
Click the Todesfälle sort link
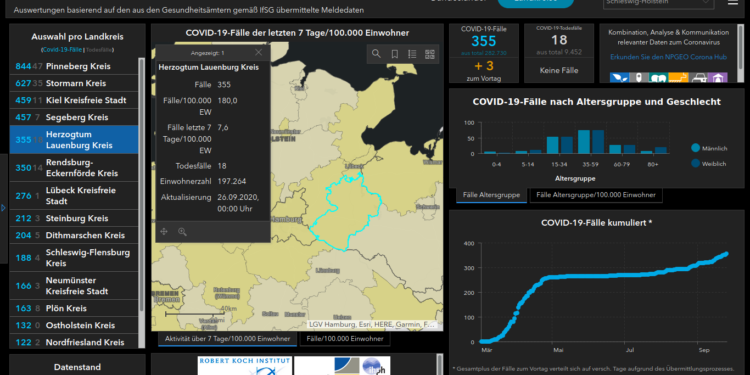(99, 49)
